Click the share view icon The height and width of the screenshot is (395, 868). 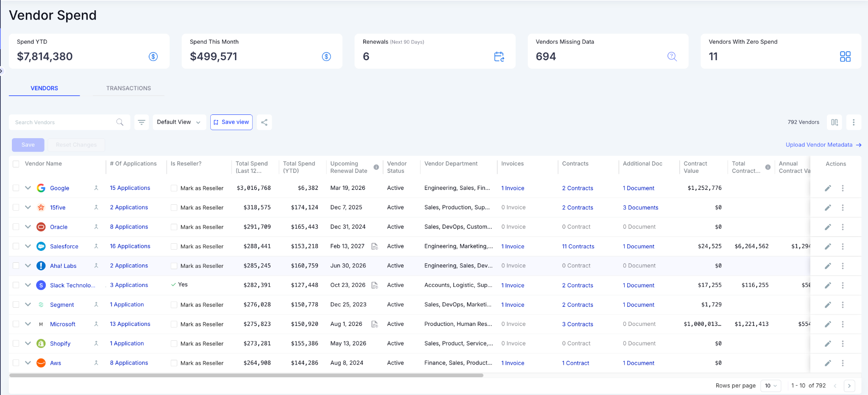pyautogui.click(x=264, y=122)
